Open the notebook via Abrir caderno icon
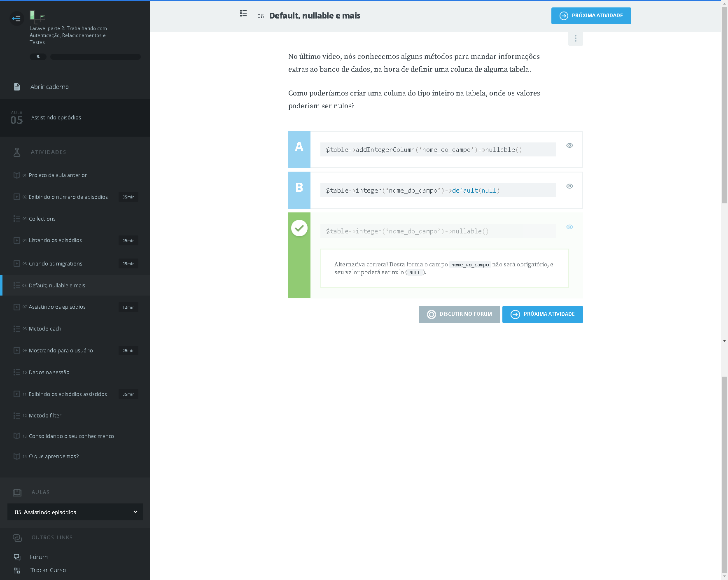The width and height of the screenshot is (728, 580). tap(17, 87)
